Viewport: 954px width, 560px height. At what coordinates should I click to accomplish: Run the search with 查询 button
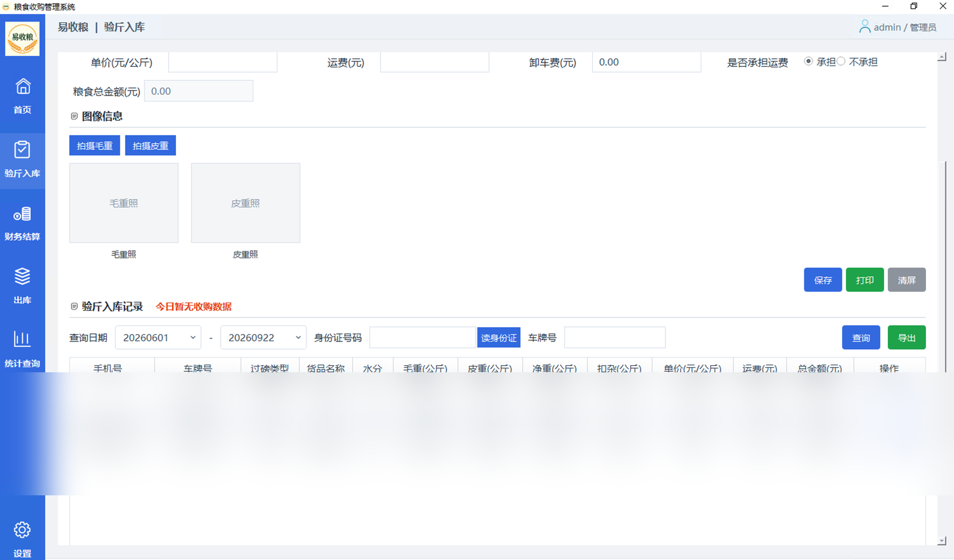[861, 338]
